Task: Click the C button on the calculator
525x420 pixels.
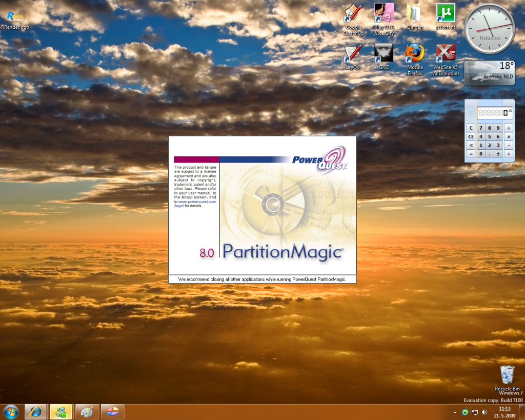Action: (471, 128)
